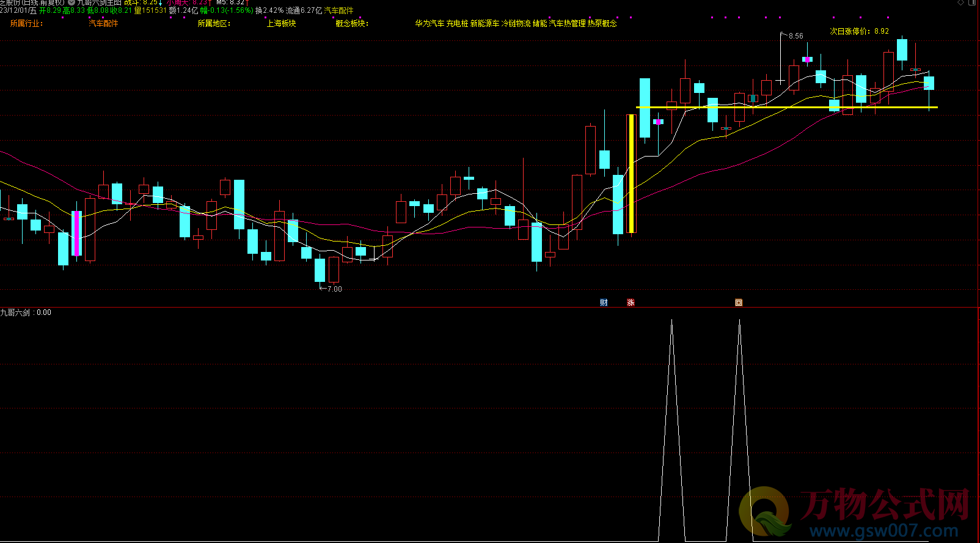
Task: Click the 九哥六剑 : 0.00 indicator label
Action: click(x=26, y=312)
